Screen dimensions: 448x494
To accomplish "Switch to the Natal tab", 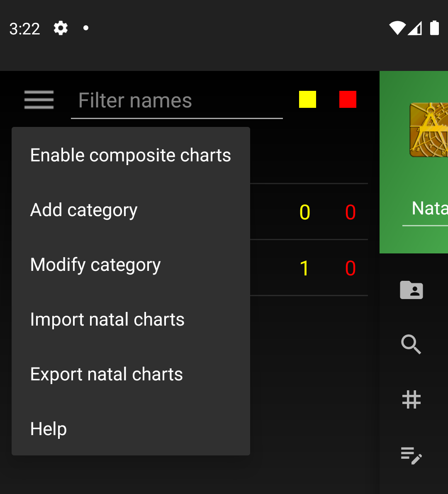I will (430, 208).
